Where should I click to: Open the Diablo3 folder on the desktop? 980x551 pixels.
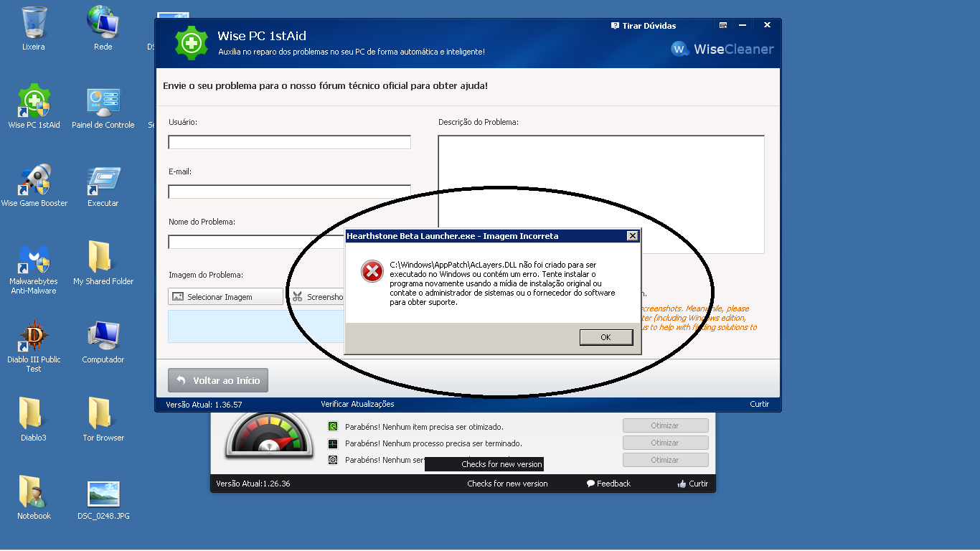pos(34,420)
